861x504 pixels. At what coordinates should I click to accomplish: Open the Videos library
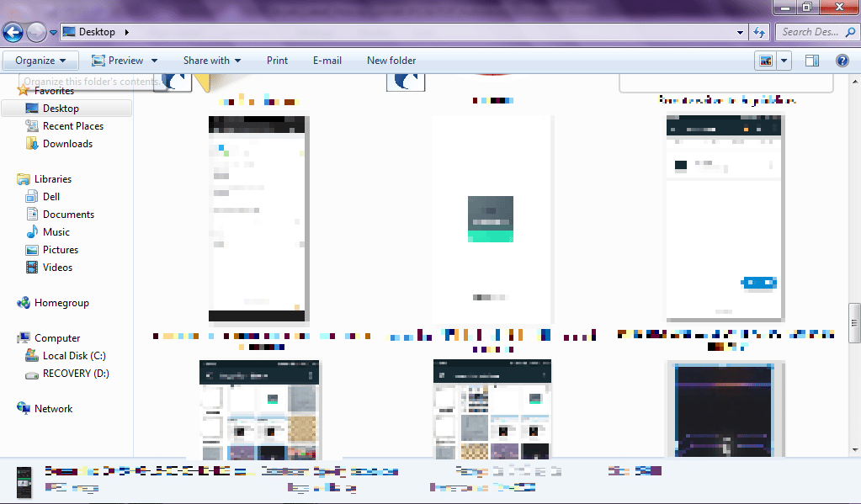[x=57, y=267]
